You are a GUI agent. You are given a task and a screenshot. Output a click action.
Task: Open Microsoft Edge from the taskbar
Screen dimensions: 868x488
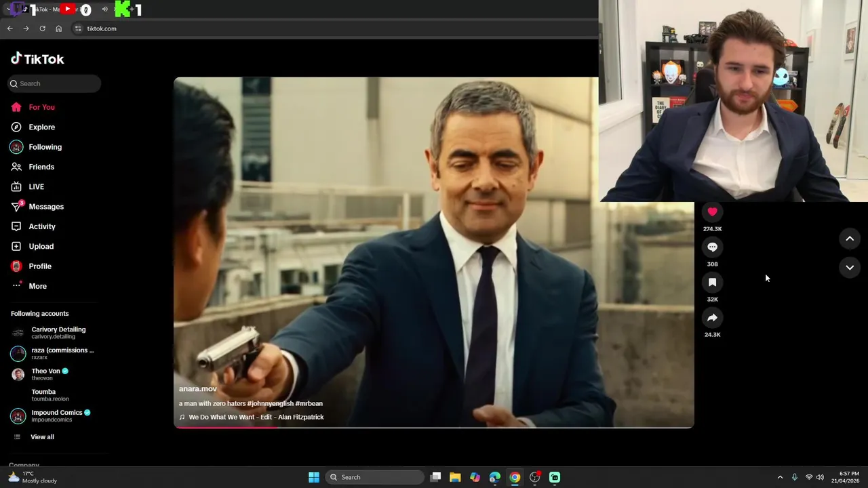pyautogui.click(x=495, y=477)
